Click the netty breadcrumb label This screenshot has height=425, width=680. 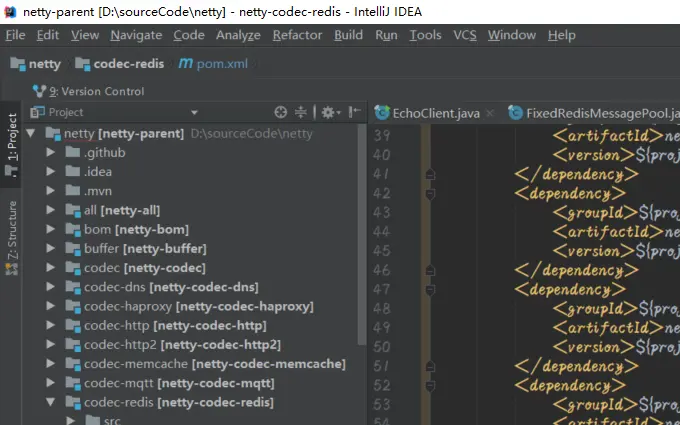point(45,64)
